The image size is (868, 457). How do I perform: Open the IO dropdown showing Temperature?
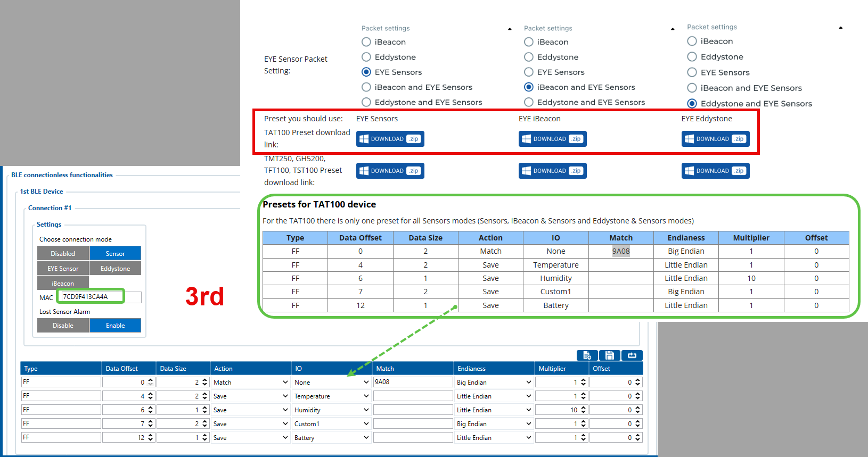click(331, 396)
